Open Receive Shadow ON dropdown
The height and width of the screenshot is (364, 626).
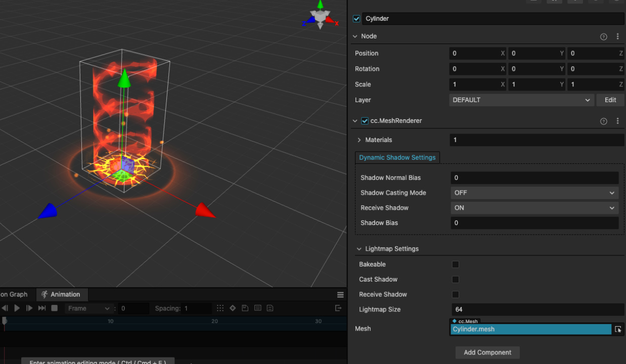click(x=534, y=208)
